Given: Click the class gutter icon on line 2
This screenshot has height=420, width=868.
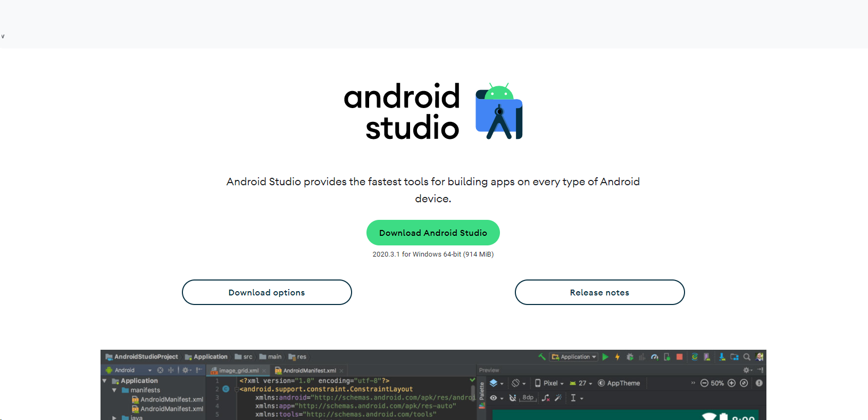Looking at the screenshot, I should click(x=226, y=389).
